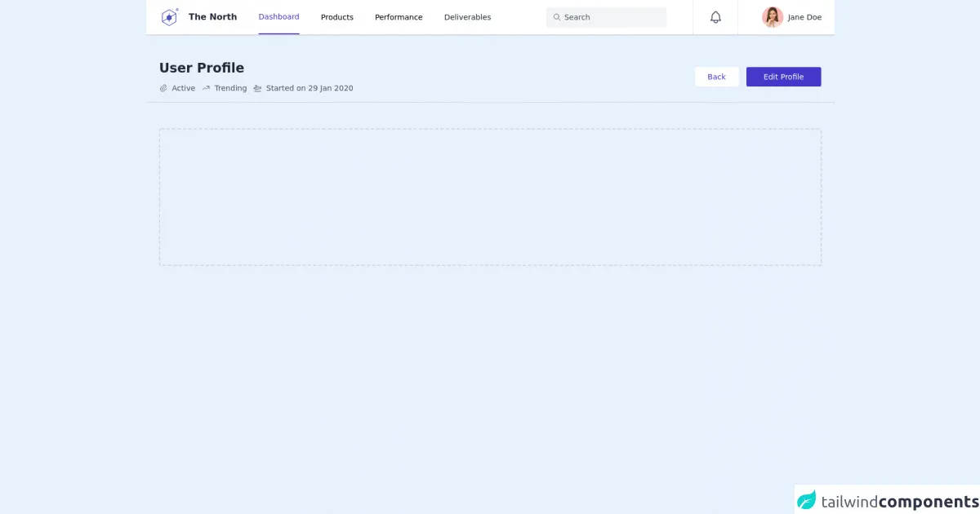Click Jane Doe's avatar picture
980x514 pixels.
tap(772, 17)
